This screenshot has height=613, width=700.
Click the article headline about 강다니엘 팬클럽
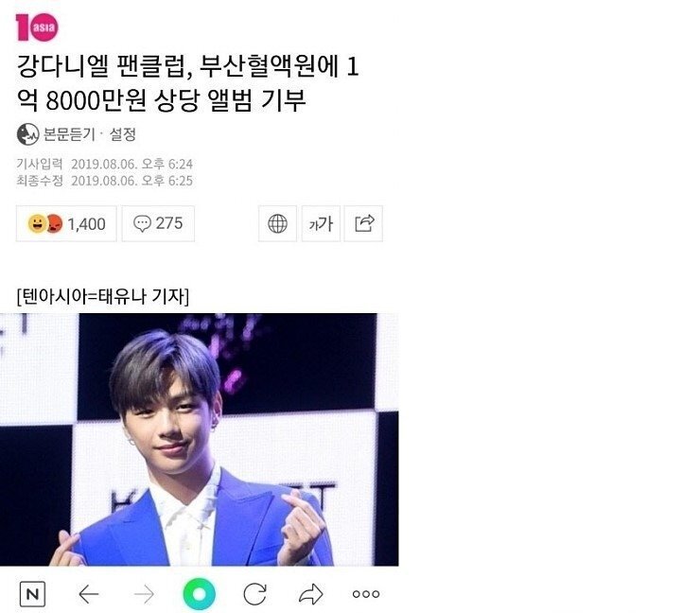coord(187,83)
